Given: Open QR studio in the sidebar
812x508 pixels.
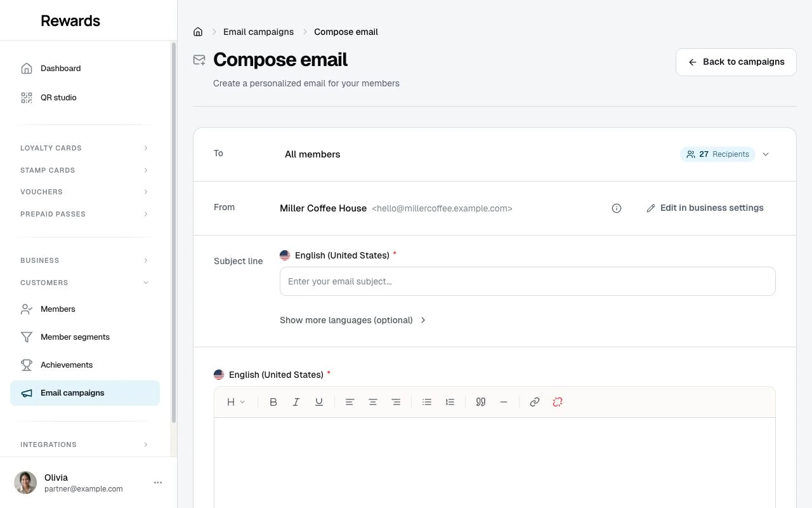Looking at the screenshot, I should click(x=85, y=98).
